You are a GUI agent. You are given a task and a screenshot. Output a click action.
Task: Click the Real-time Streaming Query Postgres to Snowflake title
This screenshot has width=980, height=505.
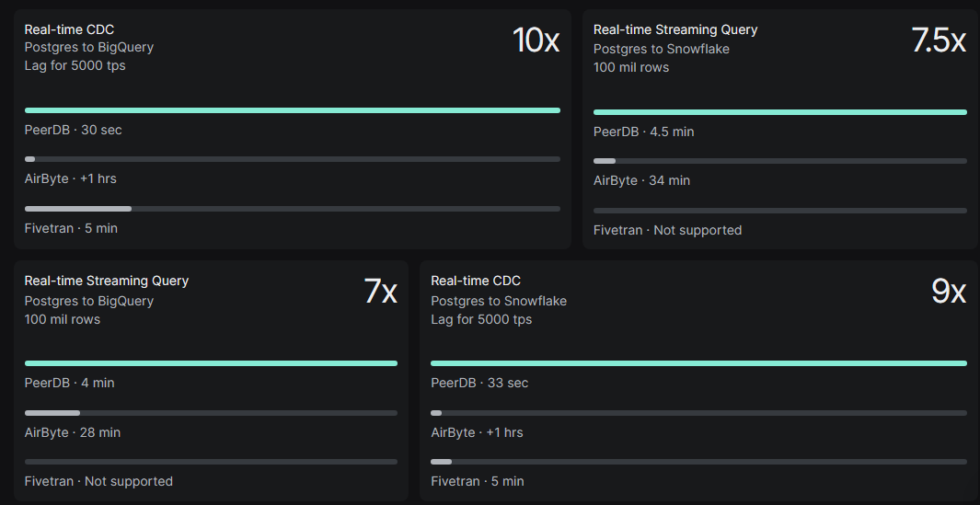pos(675,29)
